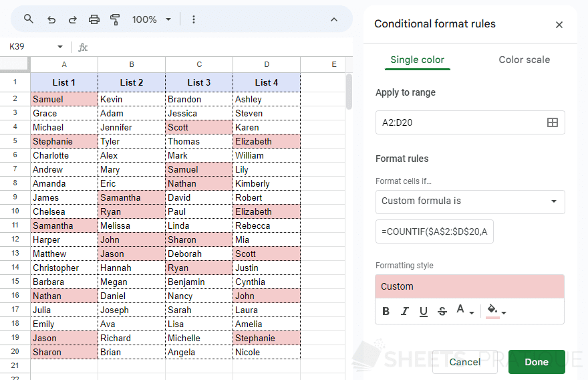588x380 pixels.
Task: Select column A header
Action: 64,65
